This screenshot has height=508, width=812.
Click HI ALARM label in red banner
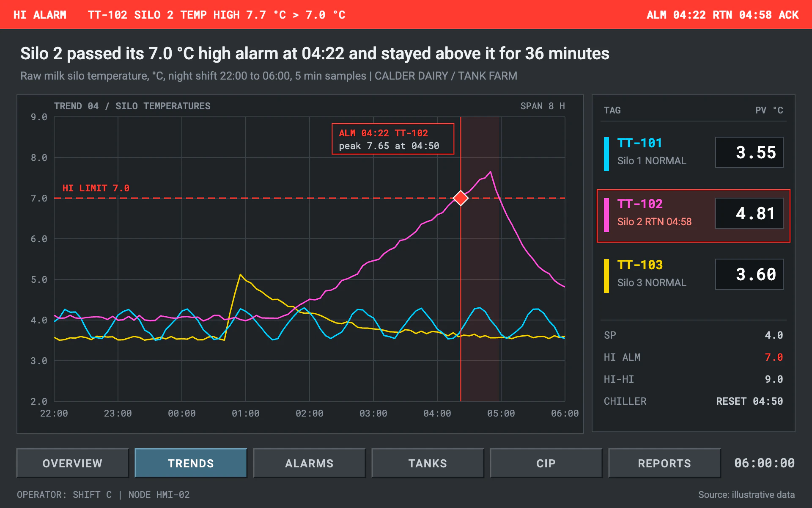tap(40, 15)
